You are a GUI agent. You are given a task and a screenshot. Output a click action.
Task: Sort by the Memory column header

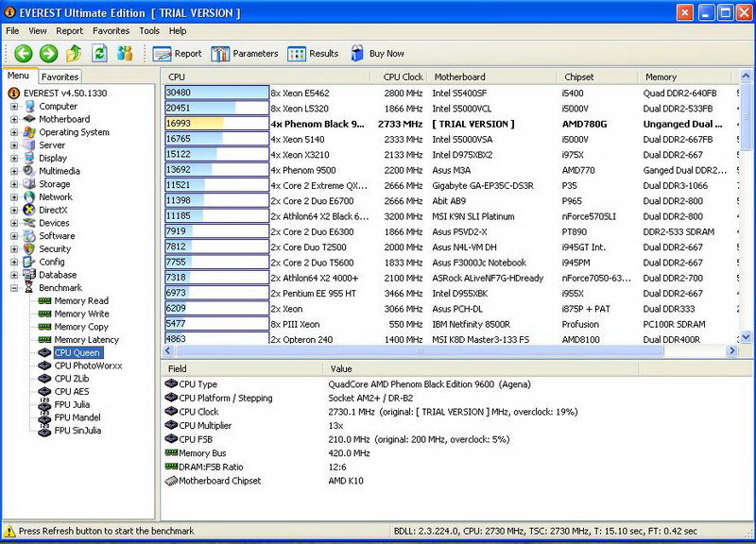pos(684,76)
